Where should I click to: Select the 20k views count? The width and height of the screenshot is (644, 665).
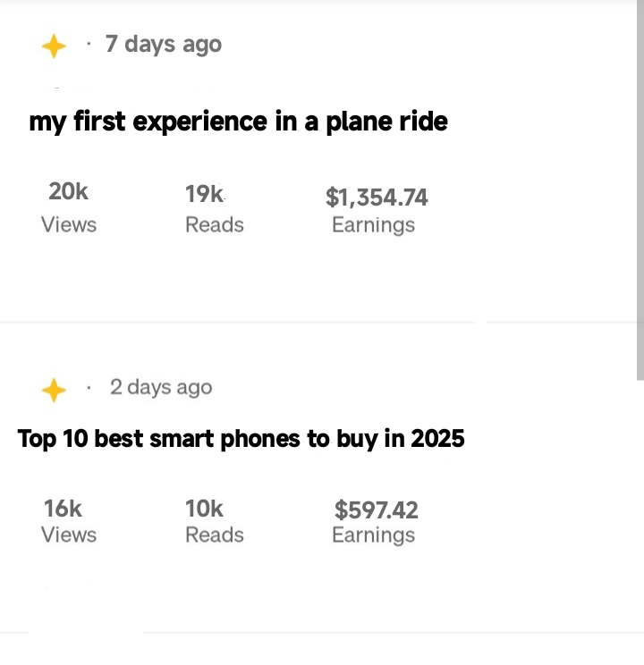69,191
